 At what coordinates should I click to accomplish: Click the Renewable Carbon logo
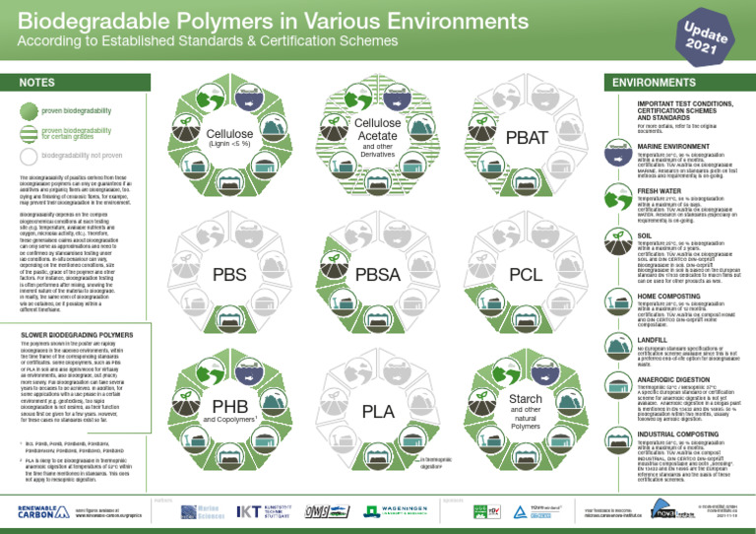click(43, 511)
